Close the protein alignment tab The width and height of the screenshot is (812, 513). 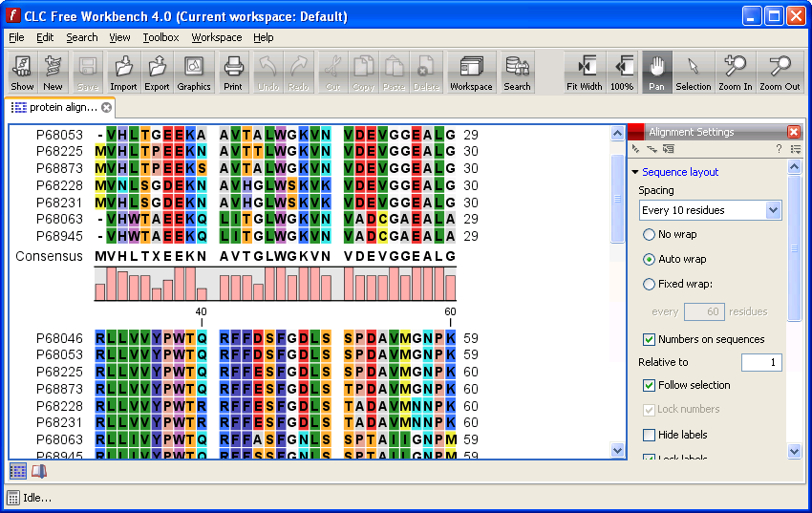(x=106, y=108)
